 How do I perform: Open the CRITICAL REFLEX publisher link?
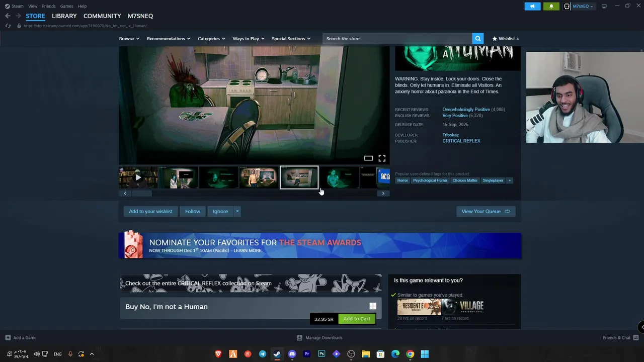461,141
